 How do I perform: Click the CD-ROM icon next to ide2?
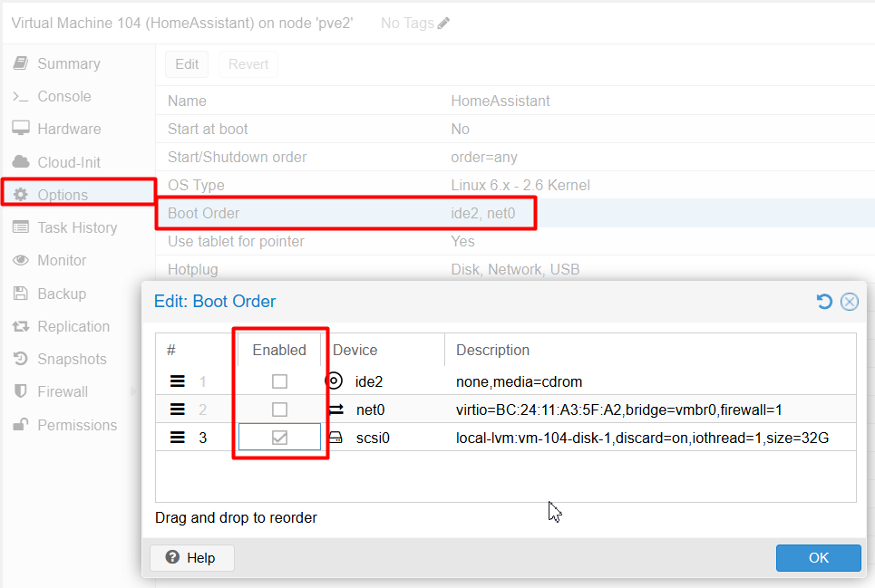[x=334, y=381]
